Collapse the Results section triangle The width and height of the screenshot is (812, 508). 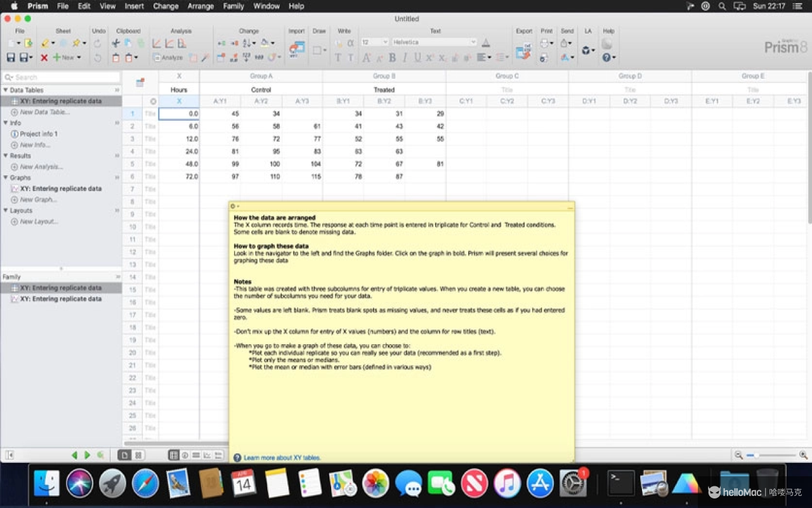pyautogui.click(x=6, y=156)
